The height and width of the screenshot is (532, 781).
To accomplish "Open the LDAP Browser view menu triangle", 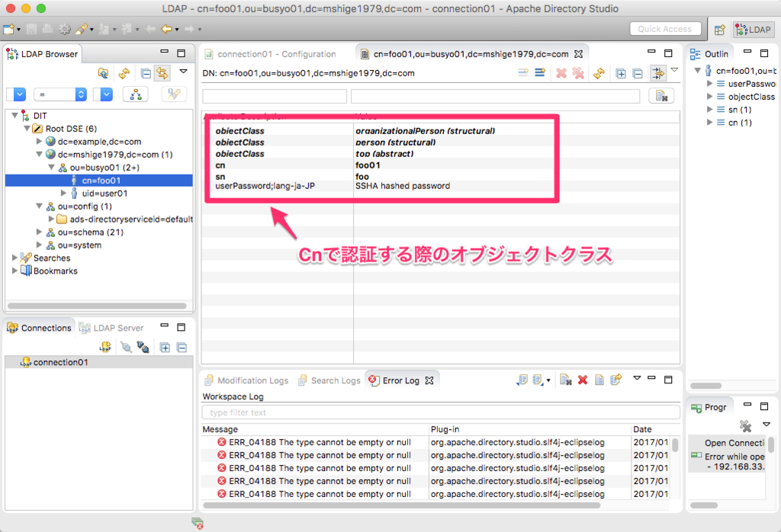I will 183,72.
